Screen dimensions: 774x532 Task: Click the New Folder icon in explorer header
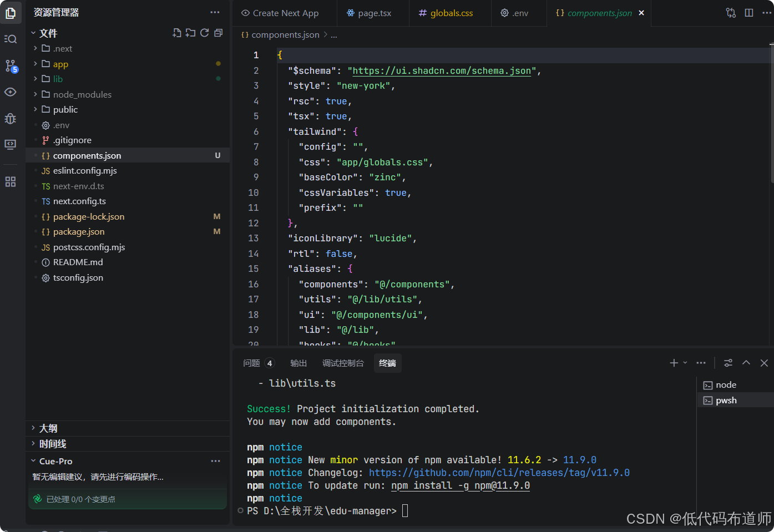[x=190, y=33]
